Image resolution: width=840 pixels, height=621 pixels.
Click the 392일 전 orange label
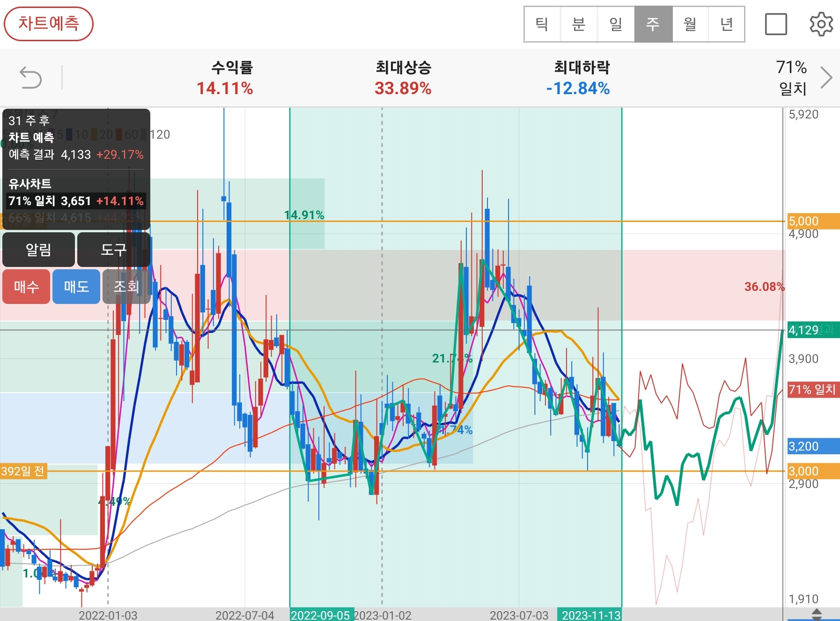pyautogui.click(x=23, y=471)
